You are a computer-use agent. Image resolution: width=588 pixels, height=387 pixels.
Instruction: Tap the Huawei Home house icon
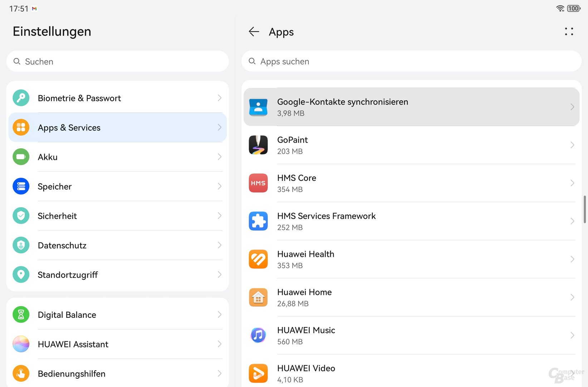tap(258, 297)
